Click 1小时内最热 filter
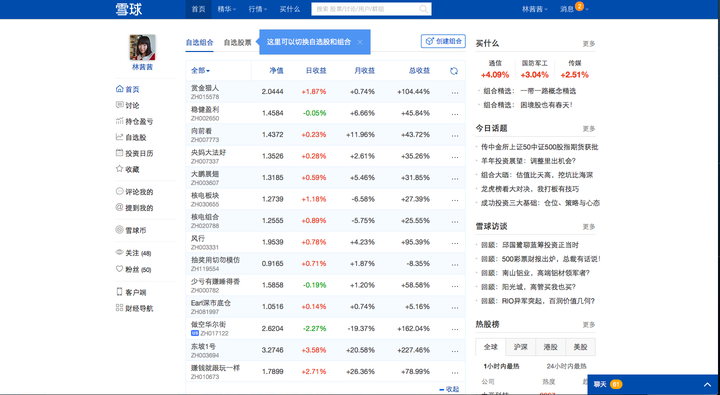Image resolution: width=720 pixels, height=395 pixels. pyautogui.click(x=501, y=367)
